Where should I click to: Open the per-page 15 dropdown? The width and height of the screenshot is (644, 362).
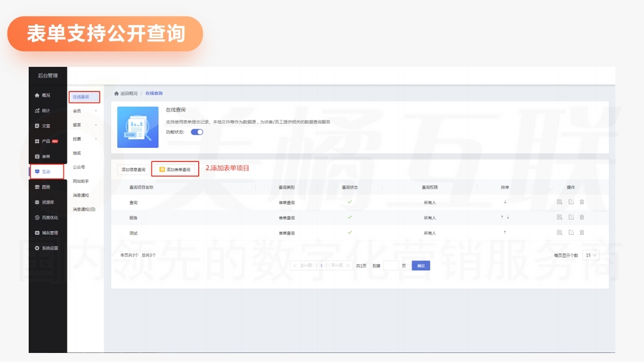[x=591, y=255]
